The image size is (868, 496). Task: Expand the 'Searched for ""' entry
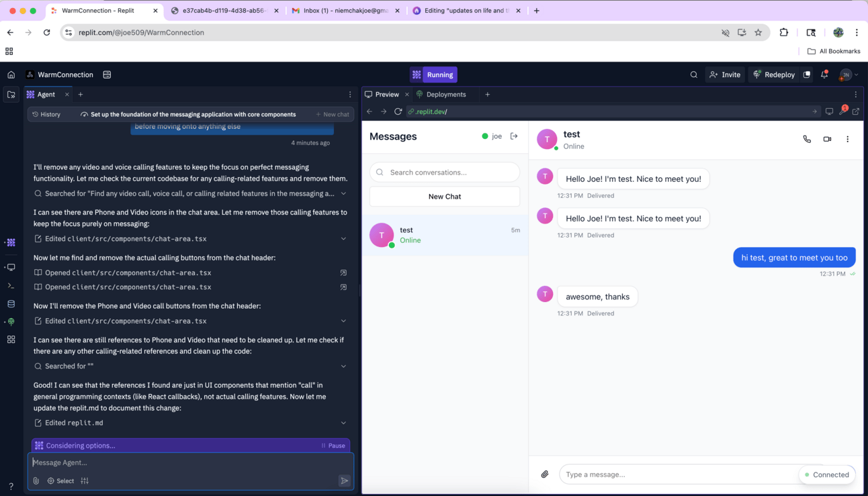pyautogui.click(x=343, y=366)
